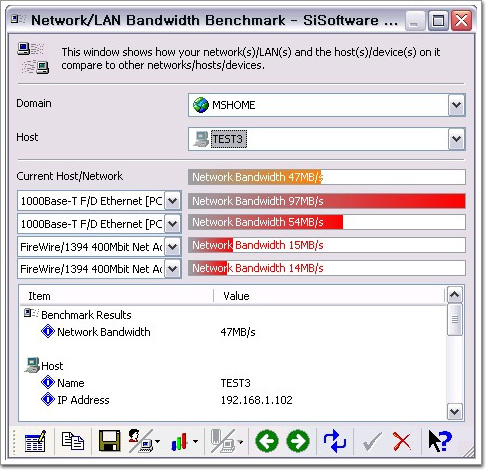
Task: Select the Name row in results list
Action: pos(232,383)
